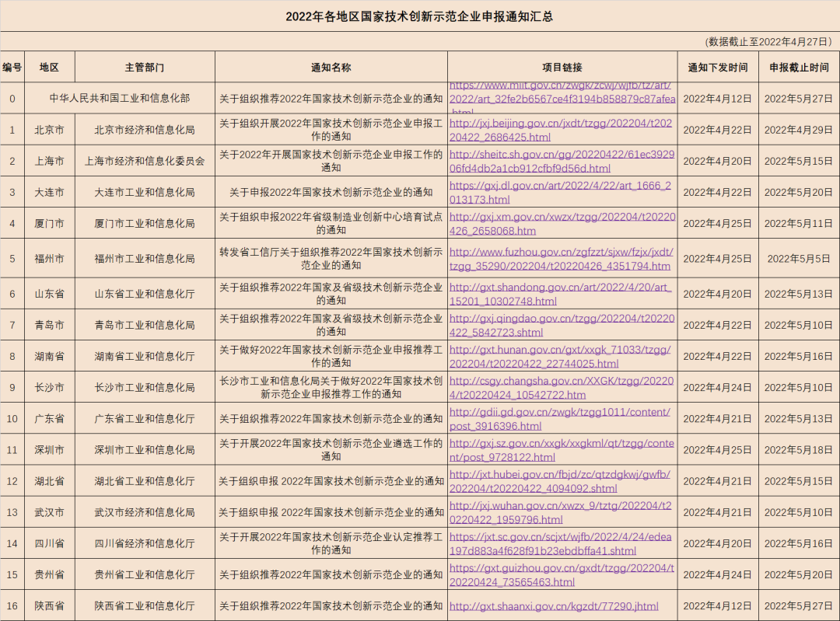Select the 厦门市 region cell

[49, 223]
